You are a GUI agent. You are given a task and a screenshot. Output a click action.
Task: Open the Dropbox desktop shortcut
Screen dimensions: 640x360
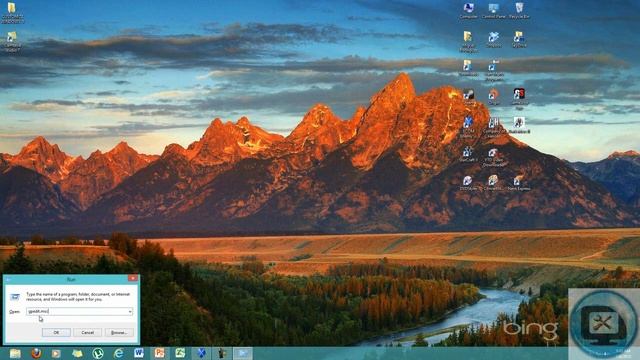[493, 40]
